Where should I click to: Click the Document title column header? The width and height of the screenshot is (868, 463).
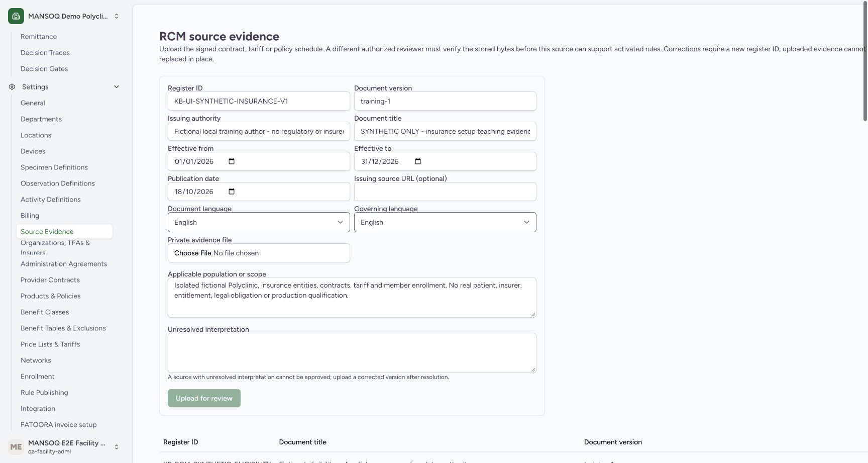[x=302, y=442]
